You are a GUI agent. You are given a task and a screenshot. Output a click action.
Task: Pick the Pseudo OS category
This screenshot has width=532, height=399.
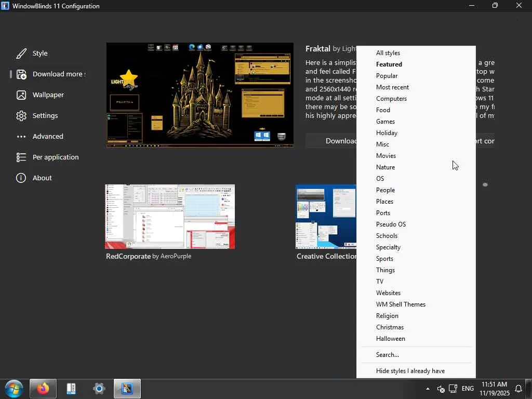coord(416,224)
